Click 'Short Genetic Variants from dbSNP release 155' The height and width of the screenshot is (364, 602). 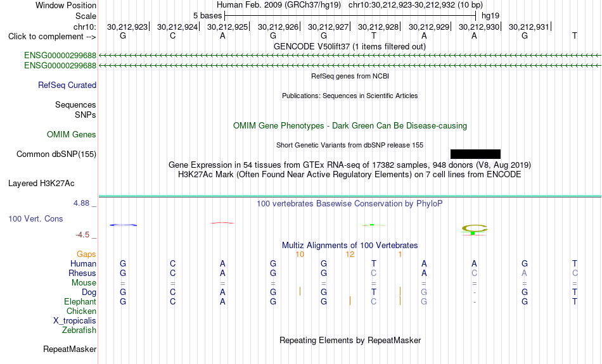350,145
